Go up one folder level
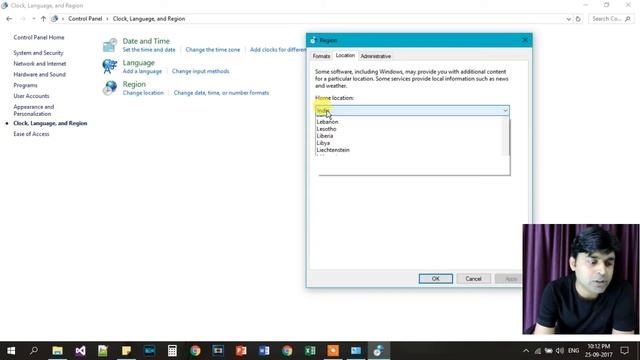Image resolution: width=640 pixels, height=360 pixels. (x=43, y=19)
